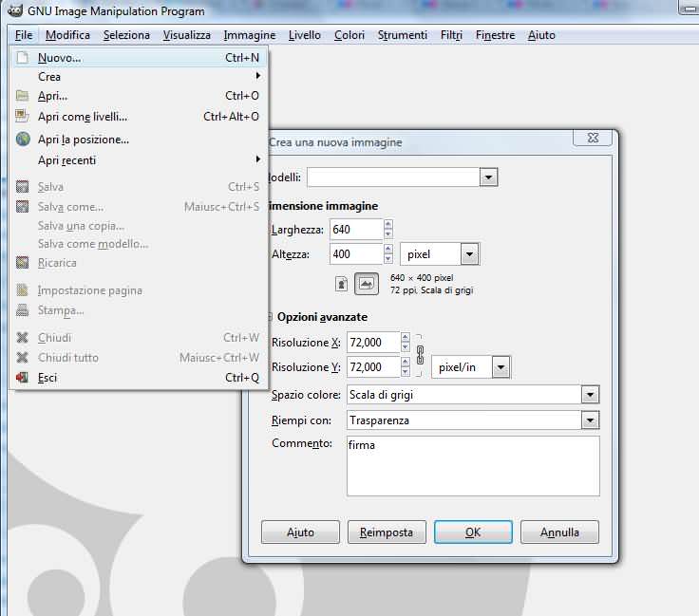Click into the Commento text area
699x616 pixels.
[473, 466]
